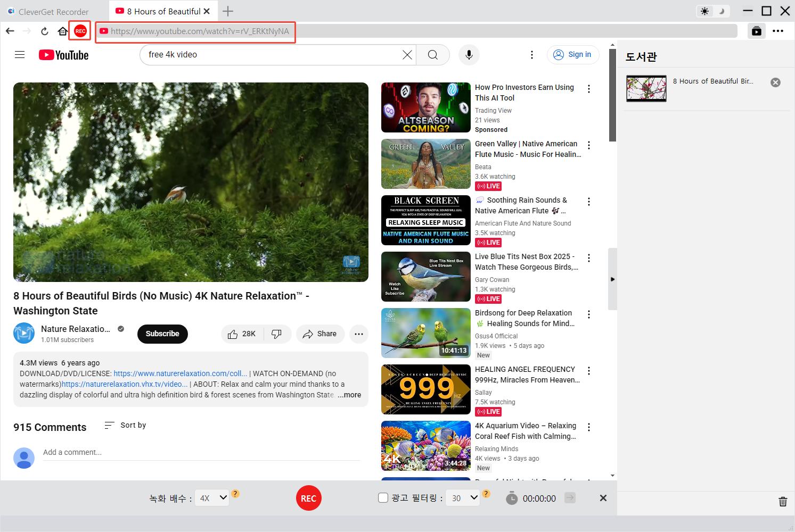Play the main bird video player
This screenshot has height=532, width=795.
click(x=191, y=182)
